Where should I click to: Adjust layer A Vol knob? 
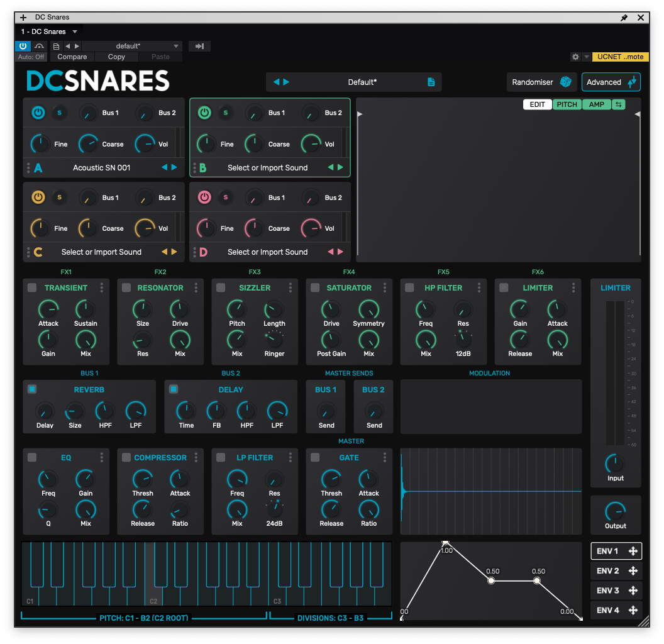tap(145, 144)
